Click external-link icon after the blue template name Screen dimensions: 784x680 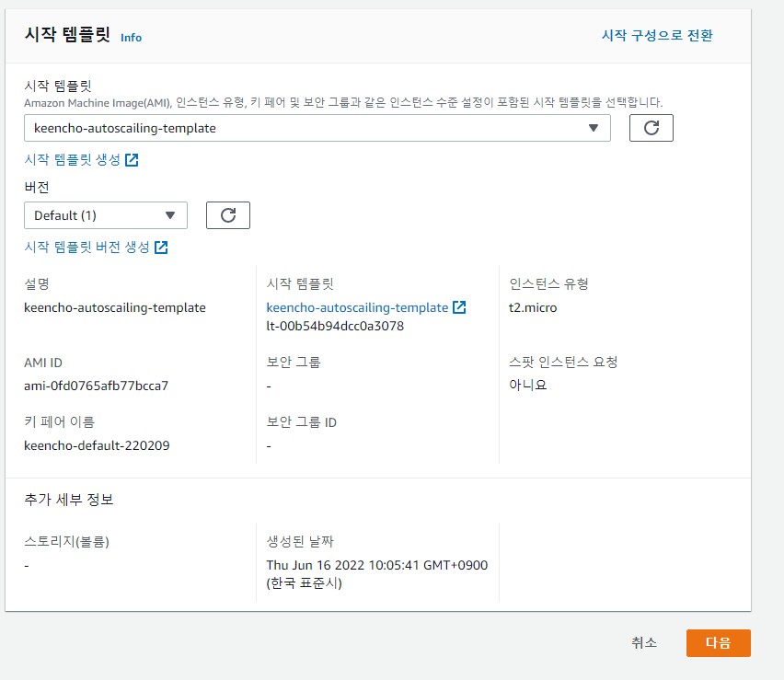(459, 307)
